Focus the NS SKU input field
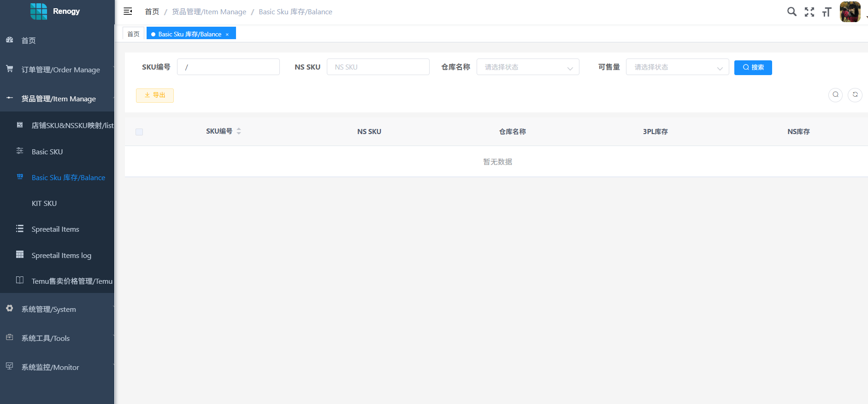868x404 pixels. click(x=378, y=67)
